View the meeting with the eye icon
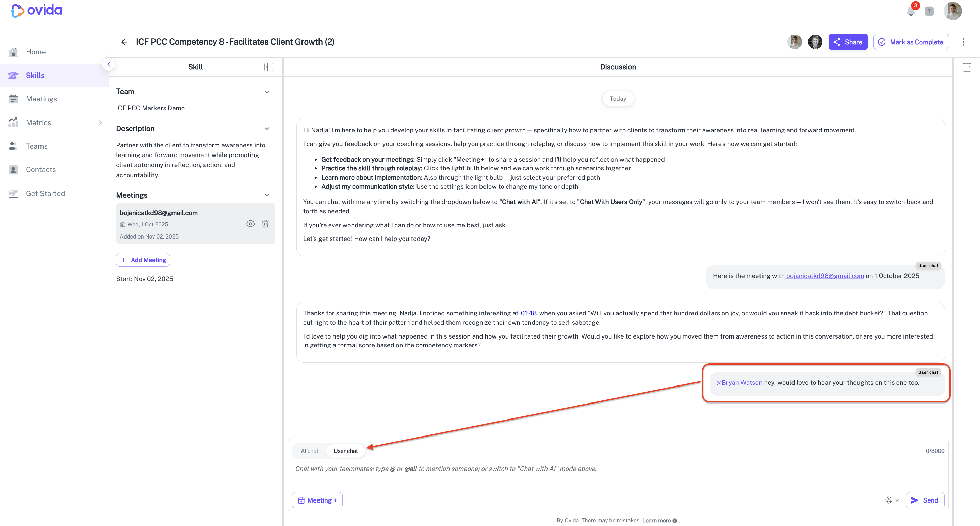980x526 pixels. tap(250, 224)
